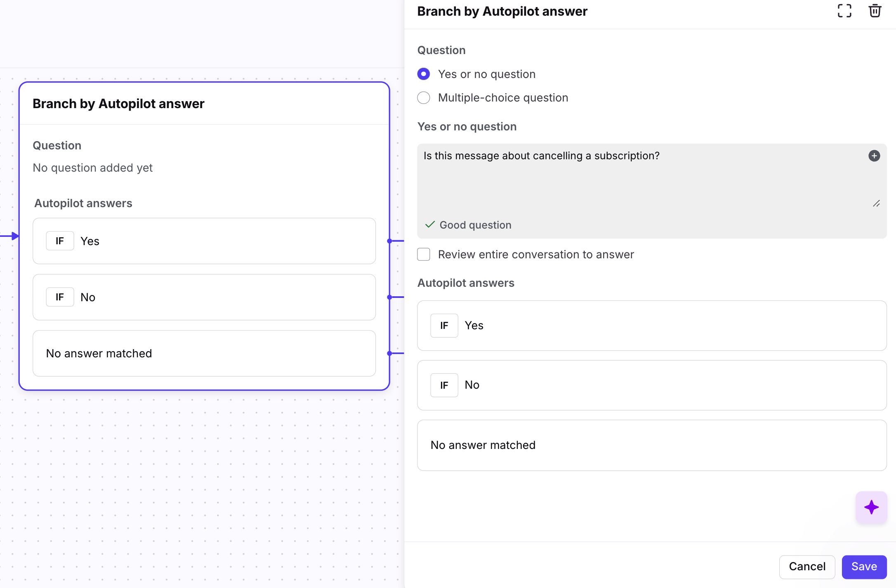Click the IF badge beside No in side panel
896x588 pixels.
coord(444,385)
